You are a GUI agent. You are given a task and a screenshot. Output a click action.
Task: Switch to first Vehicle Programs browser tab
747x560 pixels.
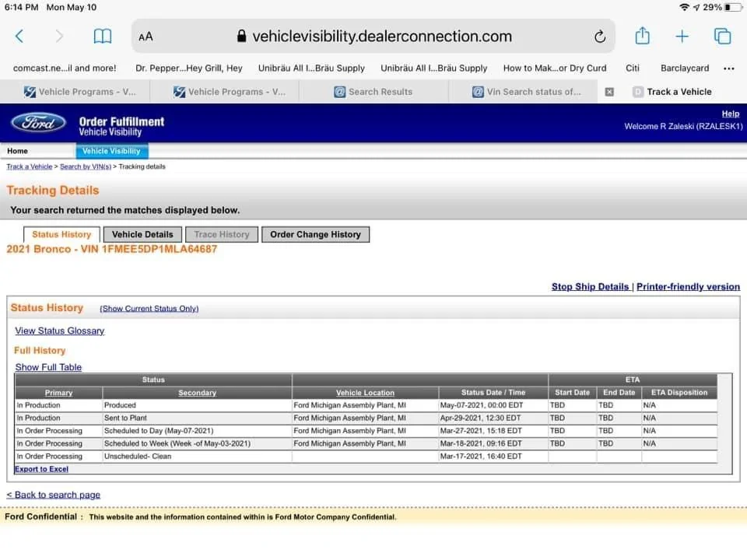pos(75,92)
